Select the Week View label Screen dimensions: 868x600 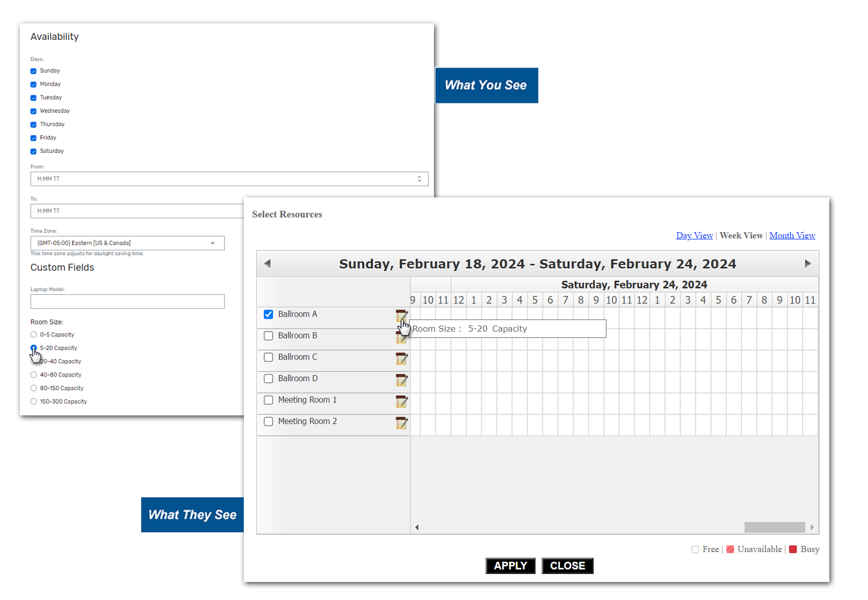coord(741,236)
